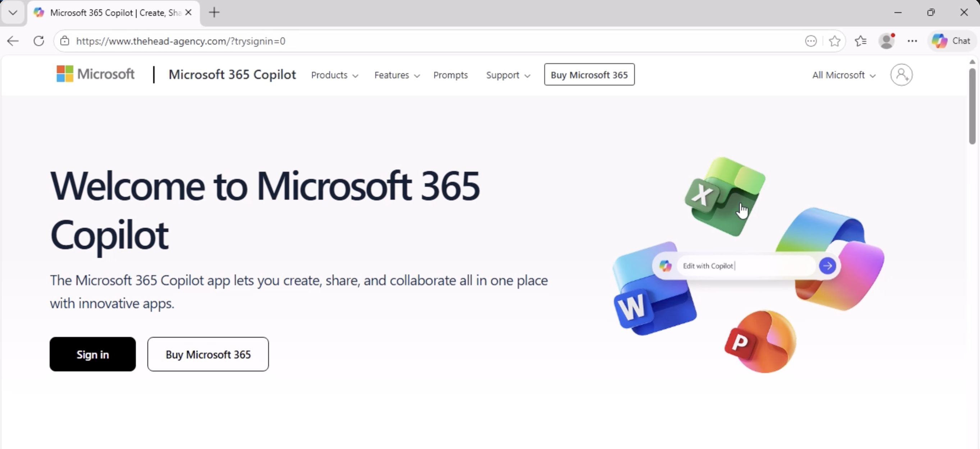Refresh the current page
The width and height of the screenshot is (980, 449).
click(39, 41)
